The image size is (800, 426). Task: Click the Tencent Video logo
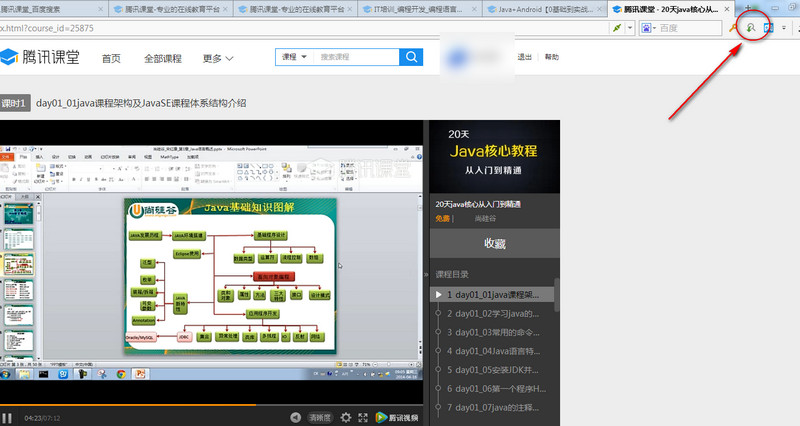pos(397,417)
